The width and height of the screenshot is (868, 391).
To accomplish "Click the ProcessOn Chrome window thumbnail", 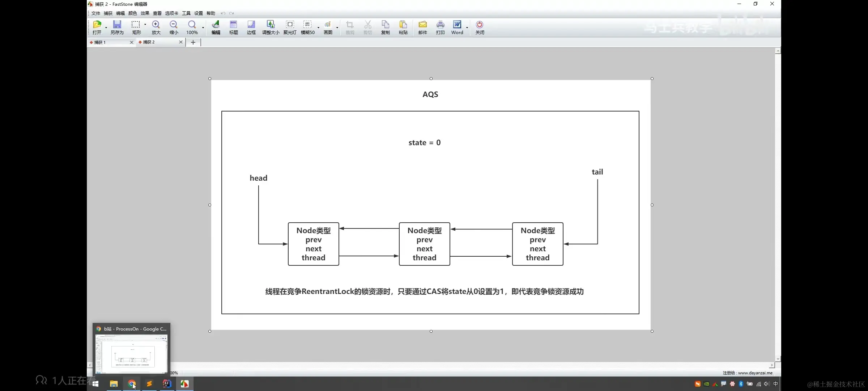I will tap(131, 353).
